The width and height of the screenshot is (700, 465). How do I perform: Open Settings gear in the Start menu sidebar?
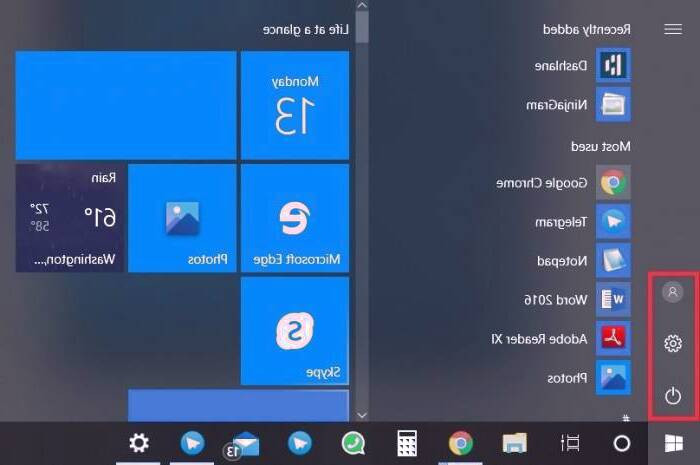673,344
